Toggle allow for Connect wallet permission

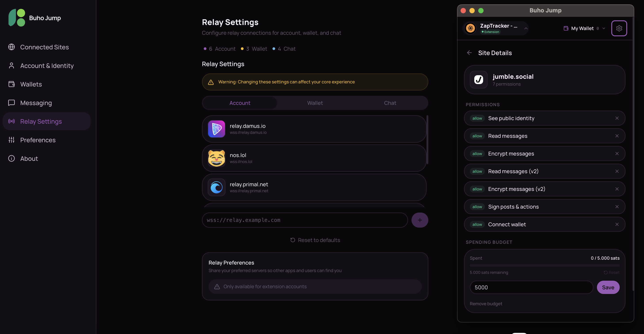477,225
